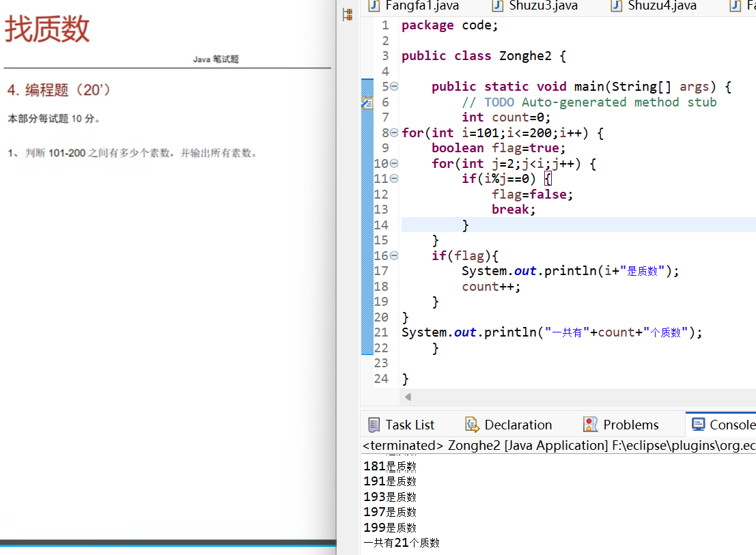
Task: Open the Task List view tab
Action: pyautogui.click(x=401, y=425)
